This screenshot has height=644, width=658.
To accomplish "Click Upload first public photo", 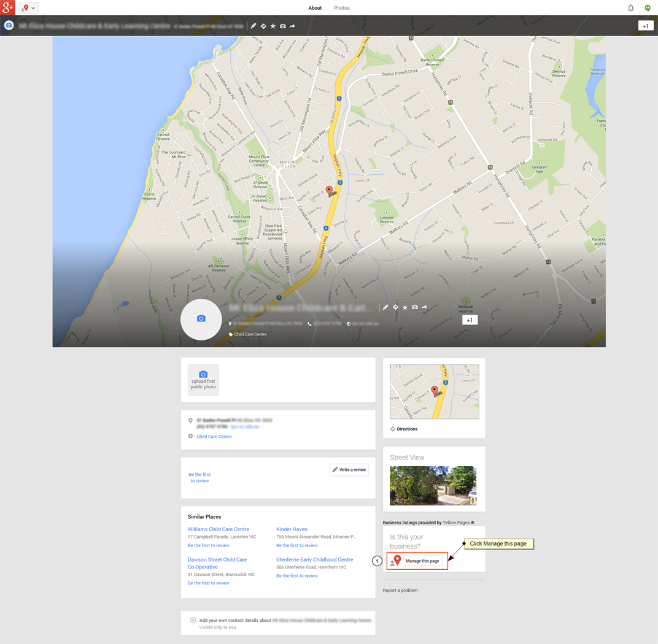I will (x=203, y=380).
